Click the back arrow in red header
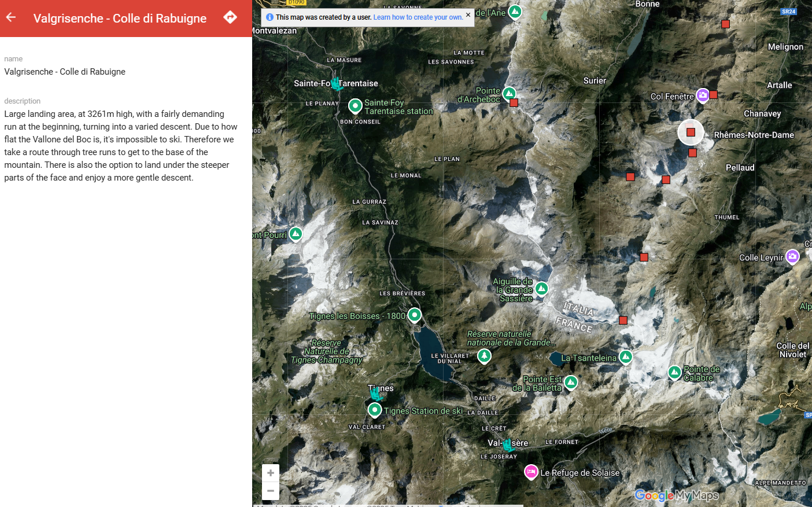Screen dimensions: 812x507 click(x=11, y=17)
